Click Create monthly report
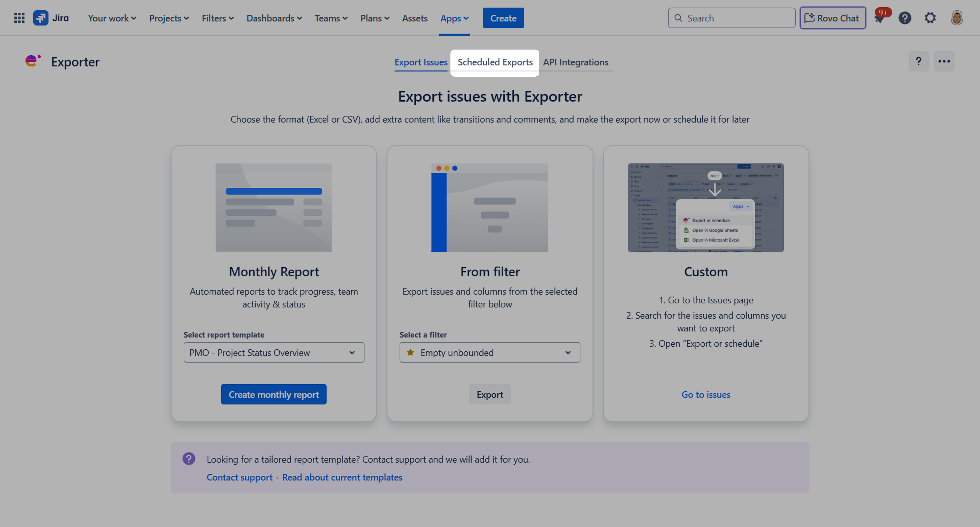Screen dimensions: 980x527 (274, 394)
